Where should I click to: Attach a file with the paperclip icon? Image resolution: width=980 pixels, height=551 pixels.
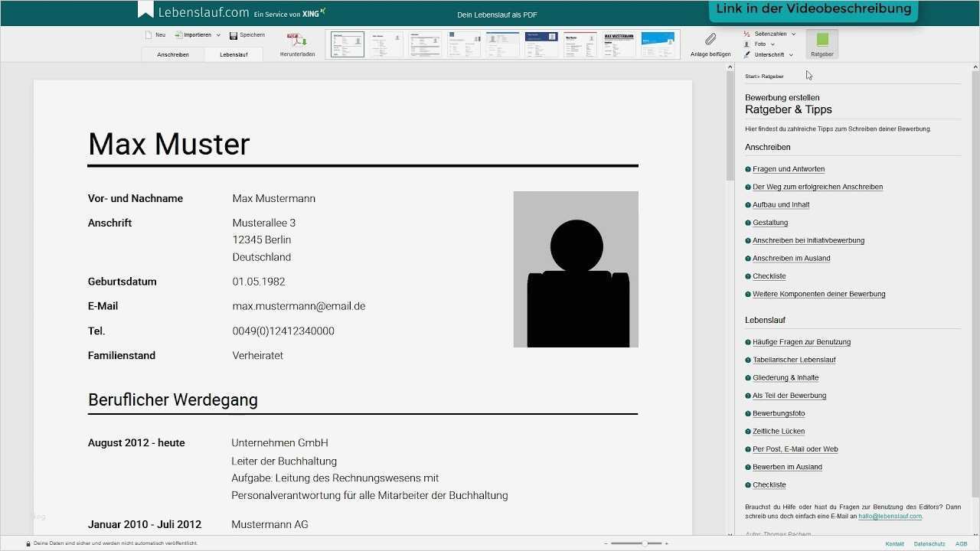click(x=710, y=40)
